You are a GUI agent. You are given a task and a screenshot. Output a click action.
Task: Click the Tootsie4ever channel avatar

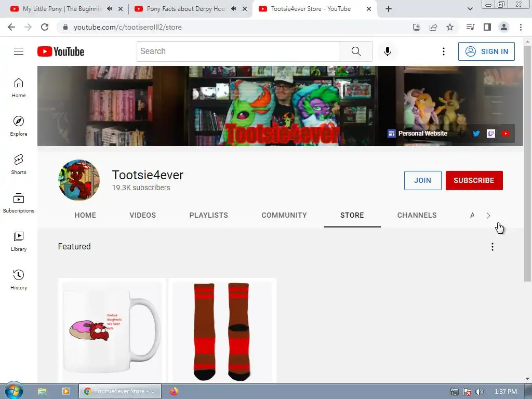tap(79, 180)
